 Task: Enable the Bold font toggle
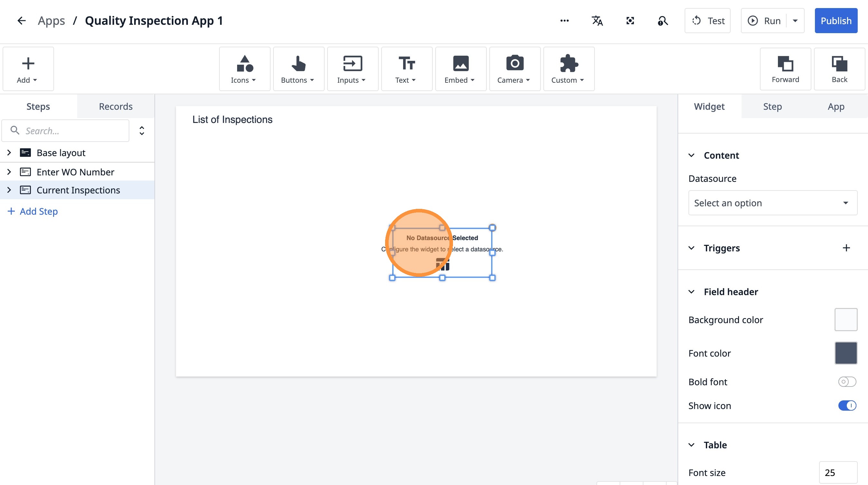847,382
